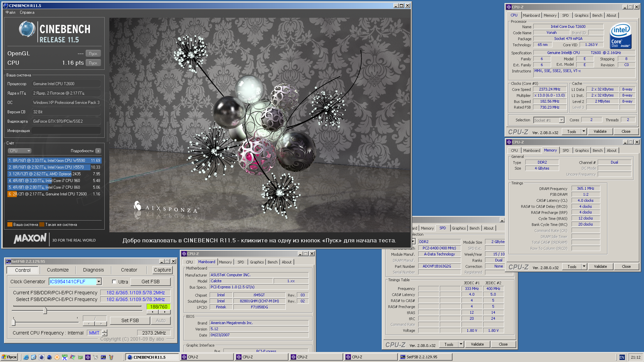Select Graphics tab in CPU-Z Memory window
This screenshot has height=362, width=644.
click(x=582, y=150)
